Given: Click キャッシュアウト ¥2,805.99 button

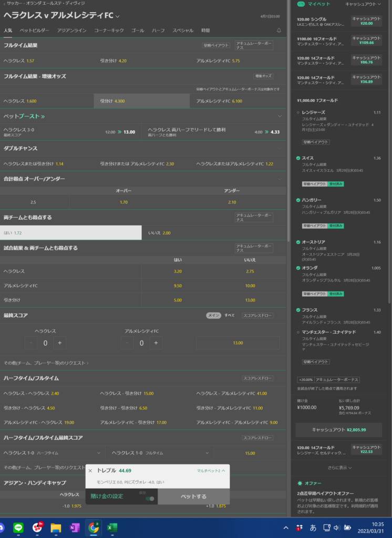Looking at the screenshot, I should tap(339, 430).
